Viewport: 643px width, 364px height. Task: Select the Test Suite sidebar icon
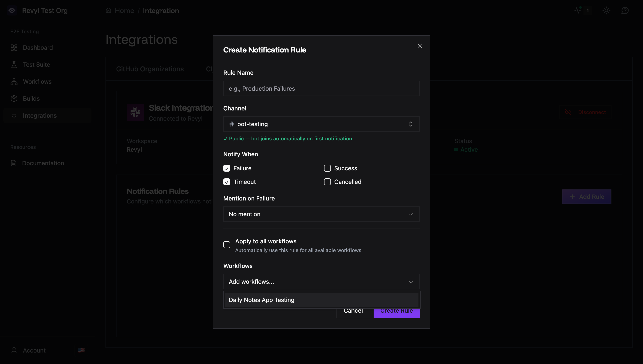tap(14, 65)
